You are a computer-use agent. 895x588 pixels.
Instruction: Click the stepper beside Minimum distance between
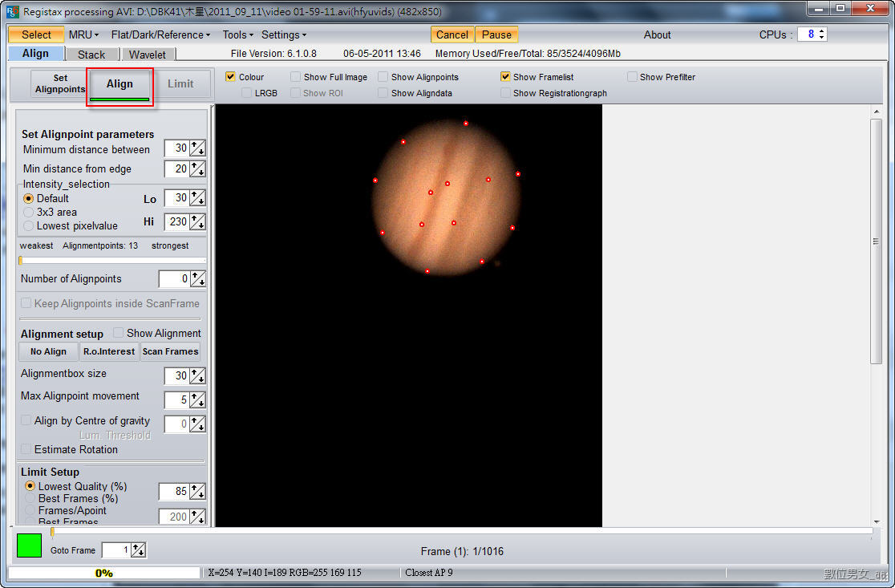pos(197,148)
